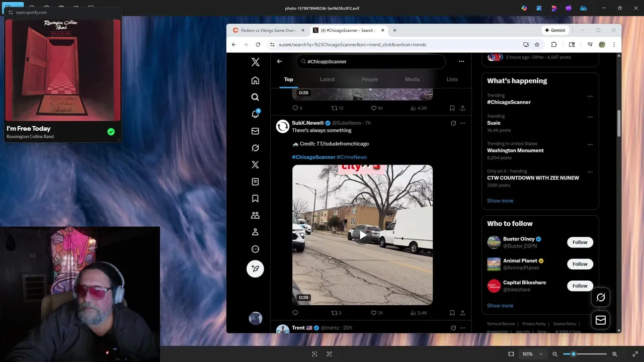The image size is (644, 362).
Task: Follow Animal Planet
Action: click(x=580, y=264)
